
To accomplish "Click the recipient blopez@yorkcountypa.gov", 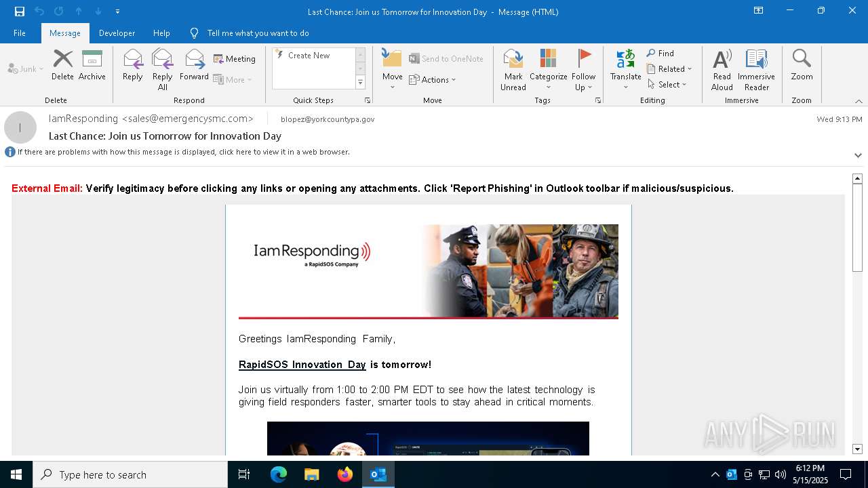I will [328, 119].
